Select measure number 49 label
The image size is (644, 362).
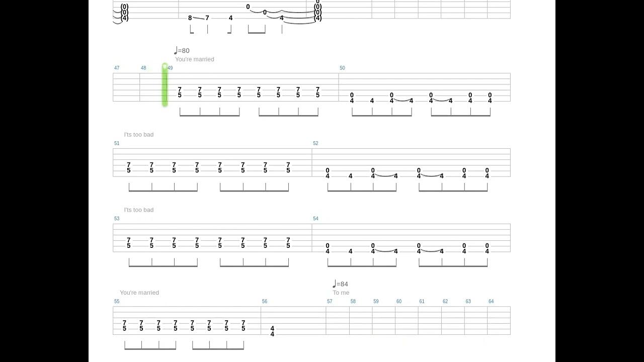(x=170, y=68)
